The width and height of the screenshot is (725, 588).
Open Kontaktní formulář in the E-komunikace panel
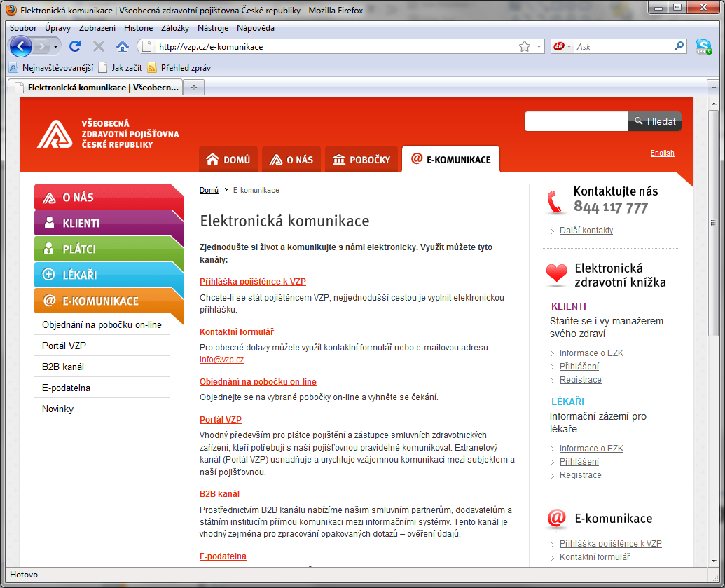coord(595,557)
